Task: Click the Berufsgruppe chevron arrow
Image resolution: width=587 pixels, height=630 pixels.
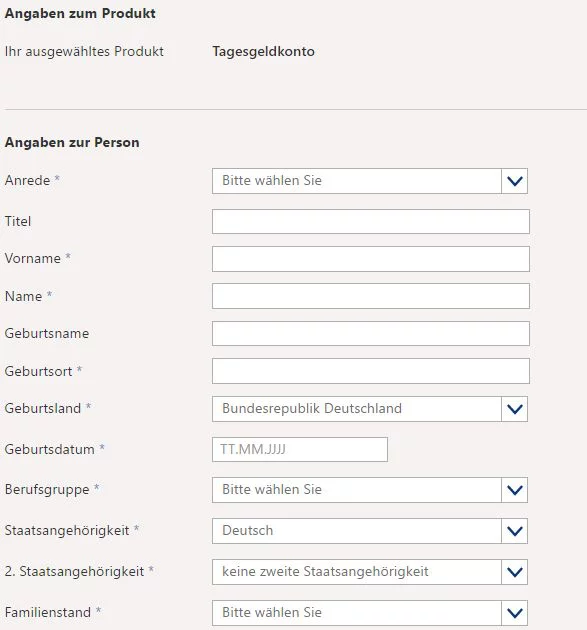Action: click(x=515, y=490)
